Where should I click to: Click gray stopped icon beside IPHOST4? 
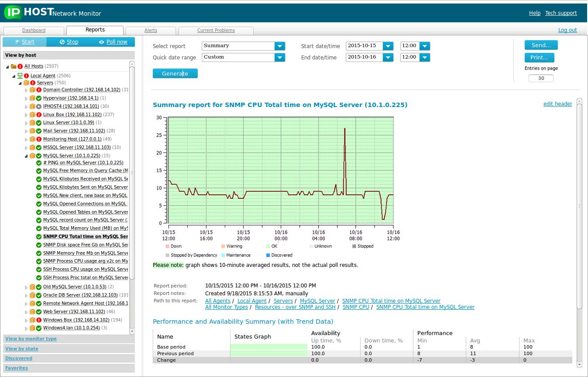(39, 107)
